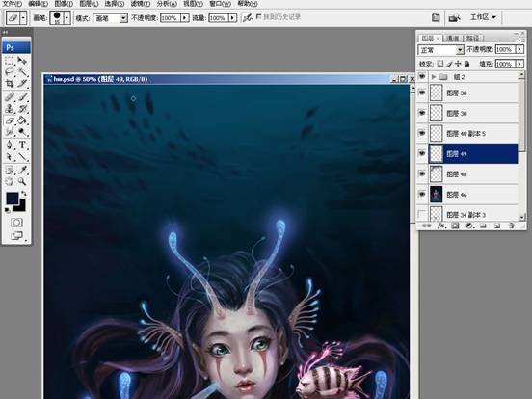The width and height of the screenshot is (532, 399).
Task: Hide layer 38 with its eye icon
Action: [x=422, y=93]
